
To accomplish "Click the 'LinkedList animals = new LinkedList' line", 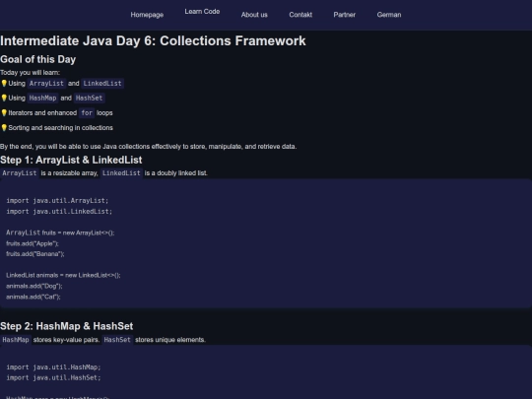I will coord(63,275).
